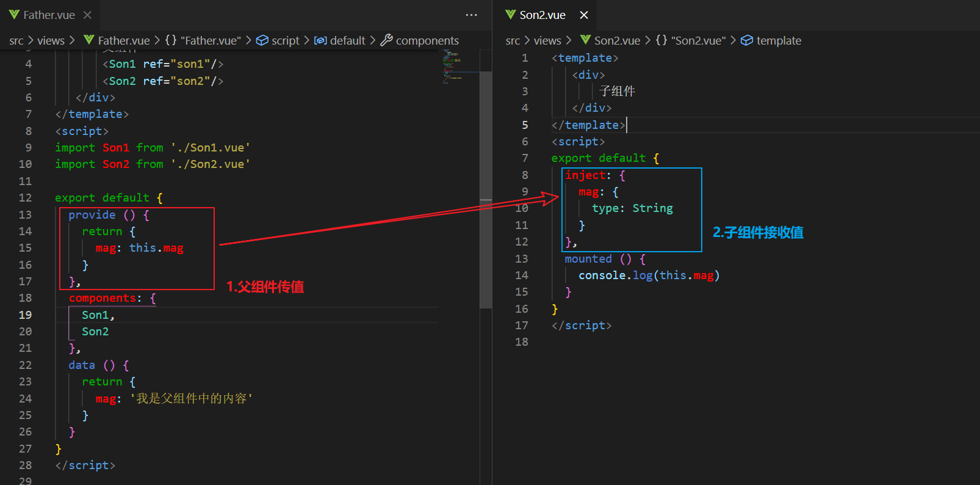980x485 pixels.
Task: Open the components breadcrumb item
Action: [427, 40]
